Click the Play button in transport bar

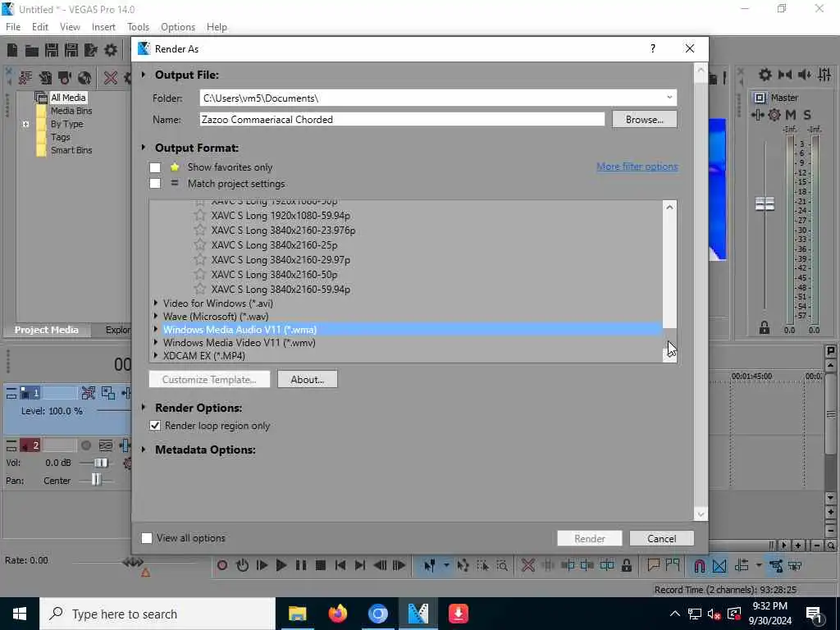(x=281, y=565)
